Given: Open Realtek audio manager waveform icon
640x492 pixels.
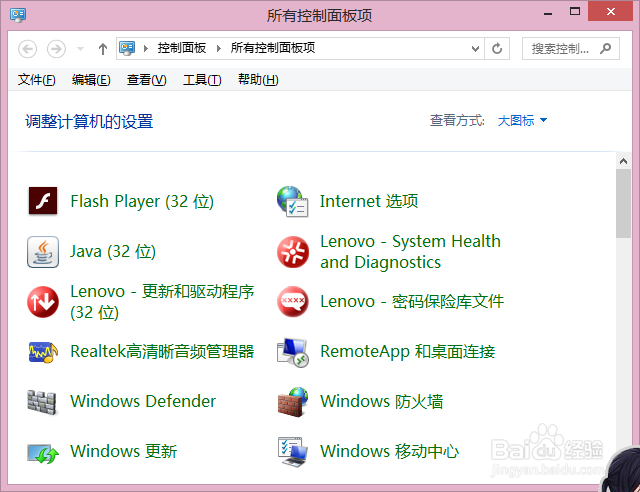Looking at the screenshot, I should tap(43, 352).
